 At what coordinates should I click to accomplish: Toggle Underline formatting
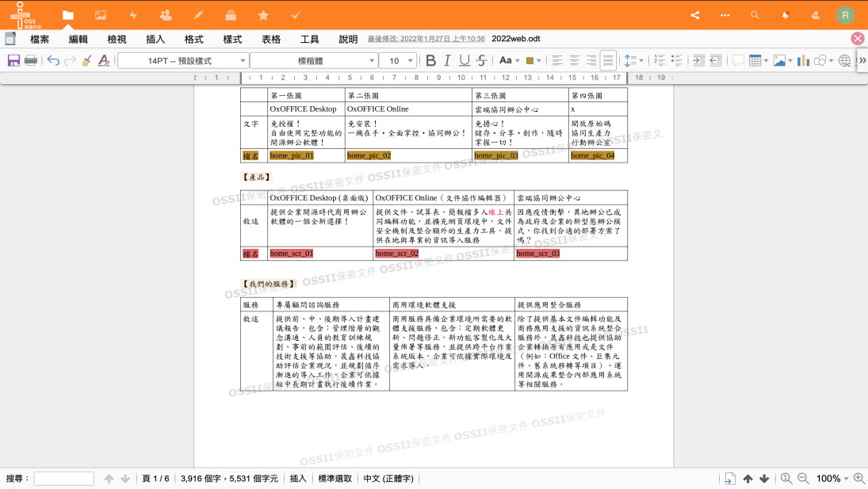tap(465, 60)
